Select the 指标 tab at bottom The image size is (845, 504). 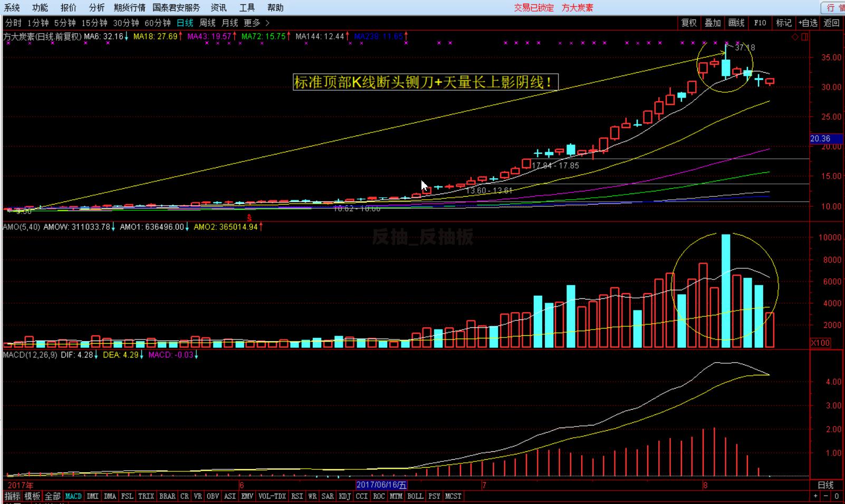pyautogui.click(x=13, y=496)
